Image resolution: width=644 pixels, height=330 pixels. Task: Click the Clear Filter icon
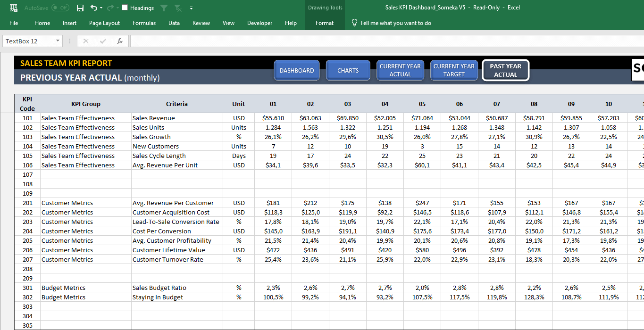click(x=178, y=8)
